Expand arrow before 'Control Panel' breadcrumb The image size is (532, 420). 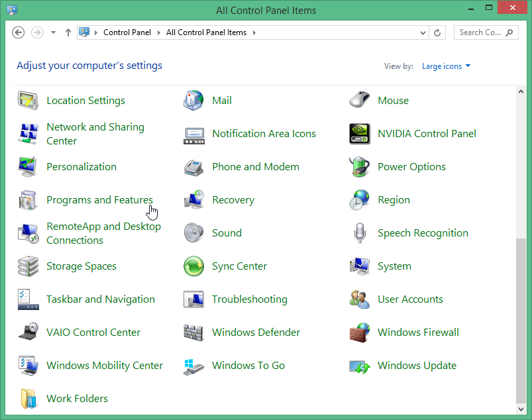pos(96,32)
